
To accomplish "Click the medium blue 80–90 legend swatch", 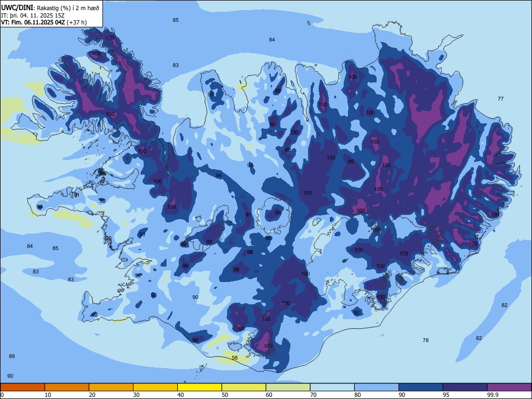I will tap(377, 387).
